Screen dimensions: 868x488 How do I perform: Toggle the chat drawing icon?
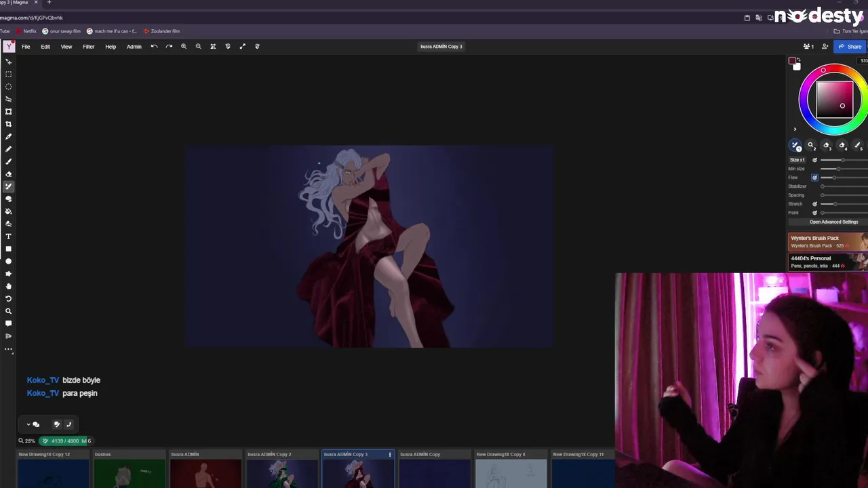pos(57,424)
